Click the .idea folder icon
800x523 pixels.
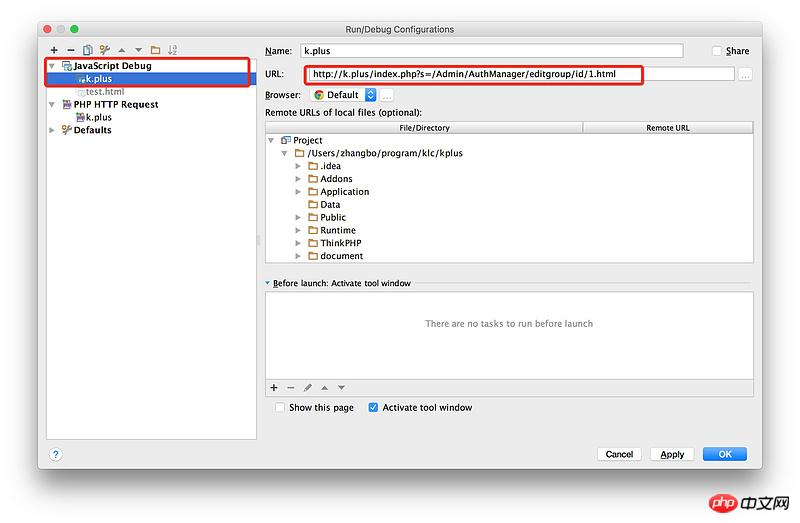(x=313, y=166)
